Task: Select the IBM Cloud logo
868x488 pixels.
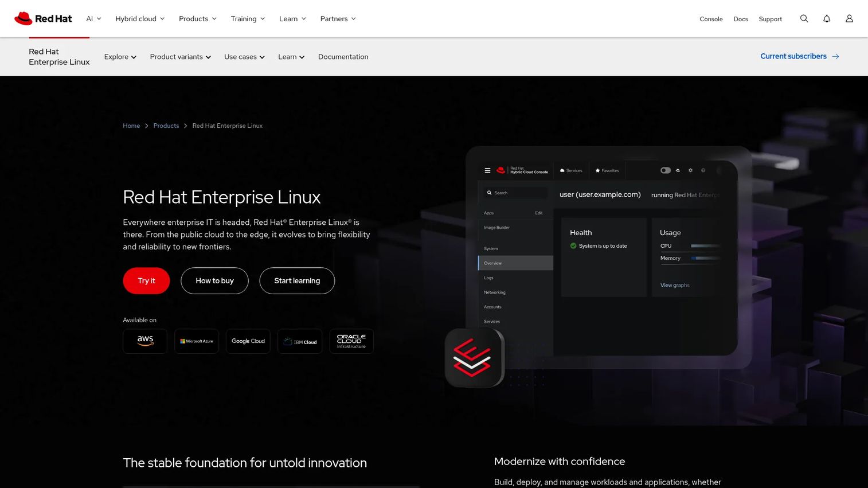Action: (x=300, y=341)
